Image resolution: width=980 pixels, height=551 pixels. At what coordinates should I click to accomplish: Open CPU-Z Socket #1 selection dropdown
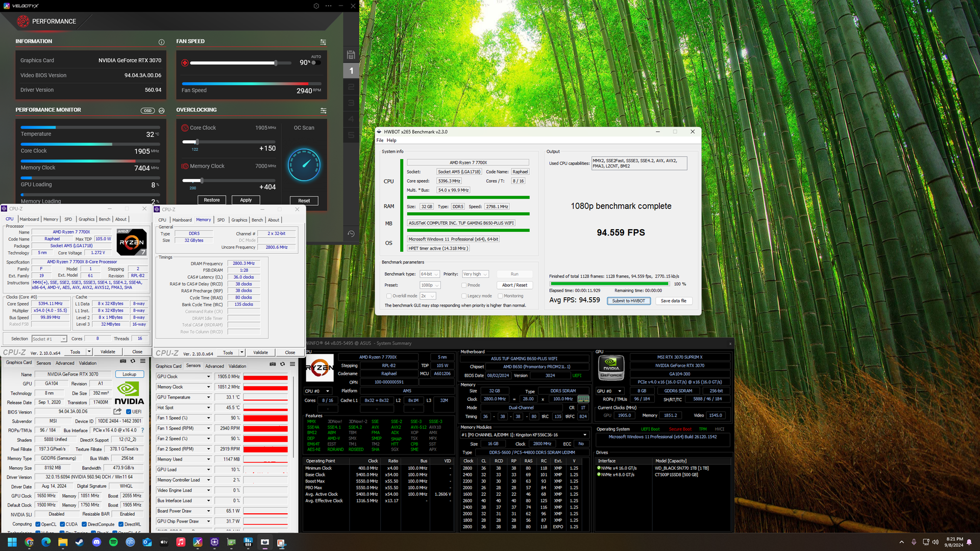[x=49, y=339]
